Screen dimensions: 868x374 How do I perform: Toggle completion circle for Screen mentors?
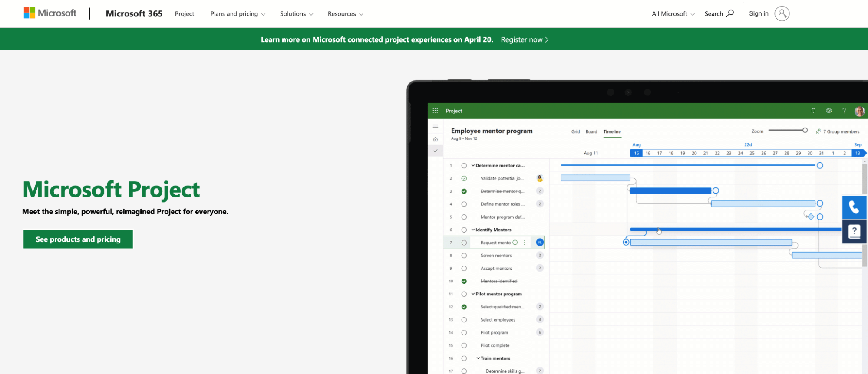coord(464,256)
